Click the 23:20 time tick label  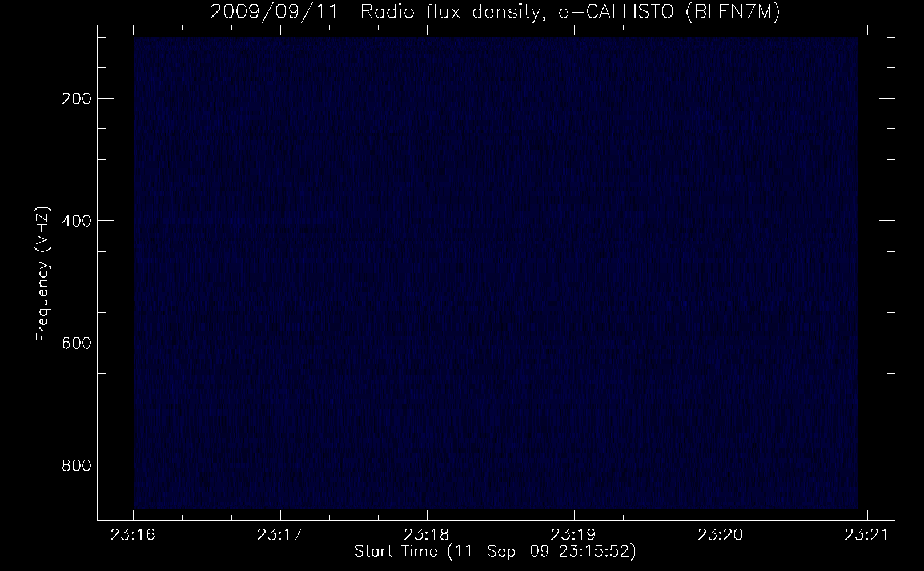pyautogui.click(x=721, y=535)
